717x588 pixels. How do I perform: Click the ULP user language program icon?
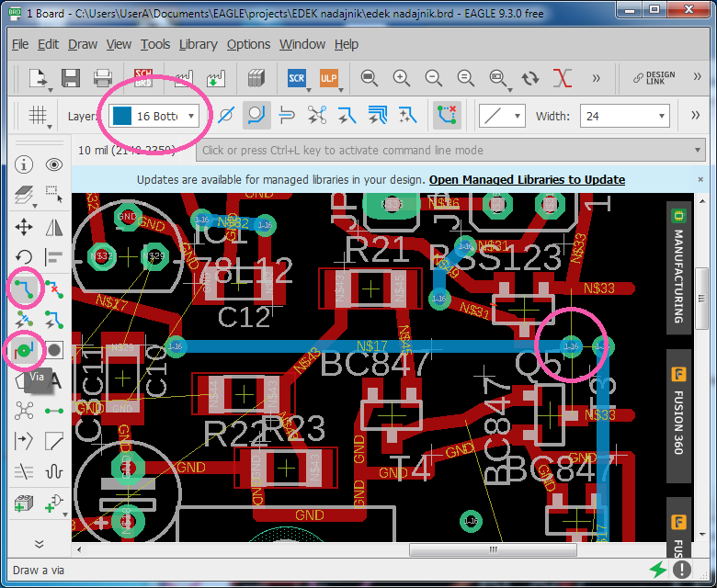point(328,78)
